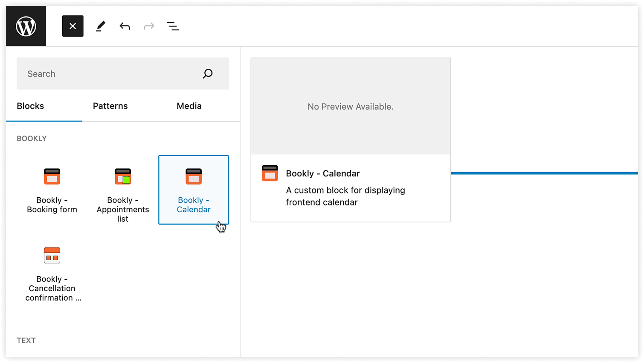Insert the Bookly - Appointments list block
The width and height of the screenshot is (644, 363).
click(x=123, y=190)
